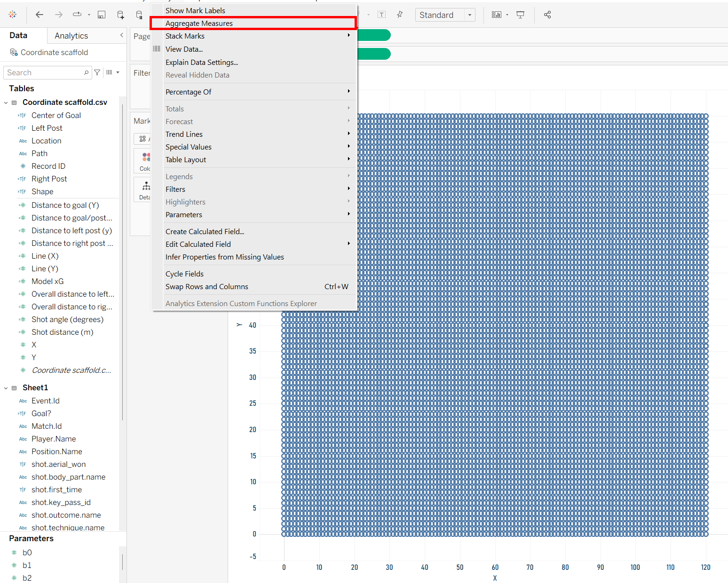Viewport: 728px width, 583px height.
Task: Switch to the Analytics tab
Action: coord(71,36)
